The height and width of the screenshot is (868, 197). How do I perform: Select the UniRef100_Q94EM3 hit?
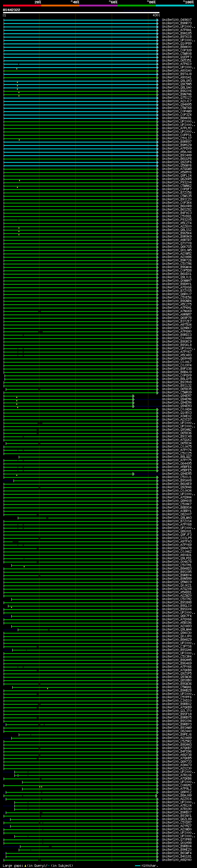pos(177,406)
